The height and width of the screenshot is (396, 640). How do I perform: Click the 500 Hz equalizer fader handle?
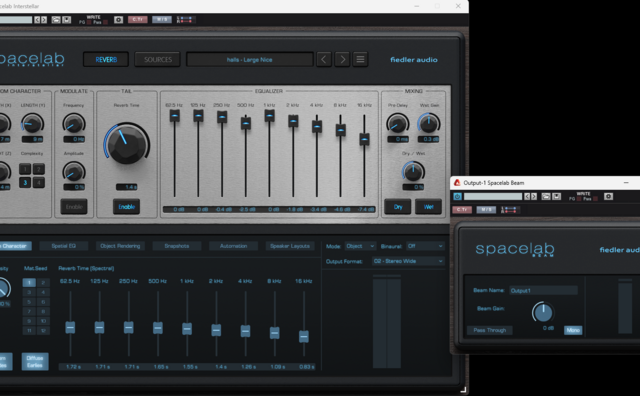(x=246, y=123)
